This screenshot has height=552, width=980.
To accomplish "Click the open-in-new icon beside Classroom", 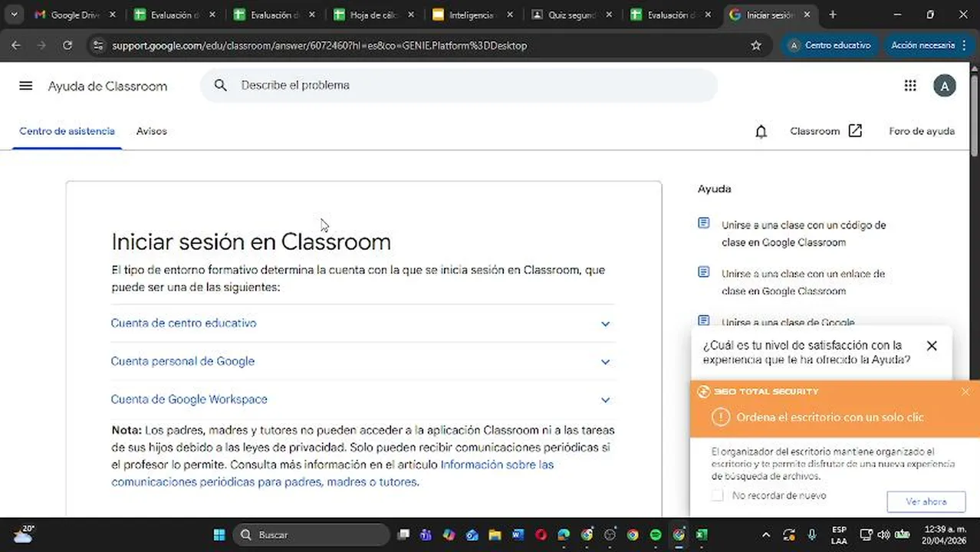I will click(x=855, y=131).
